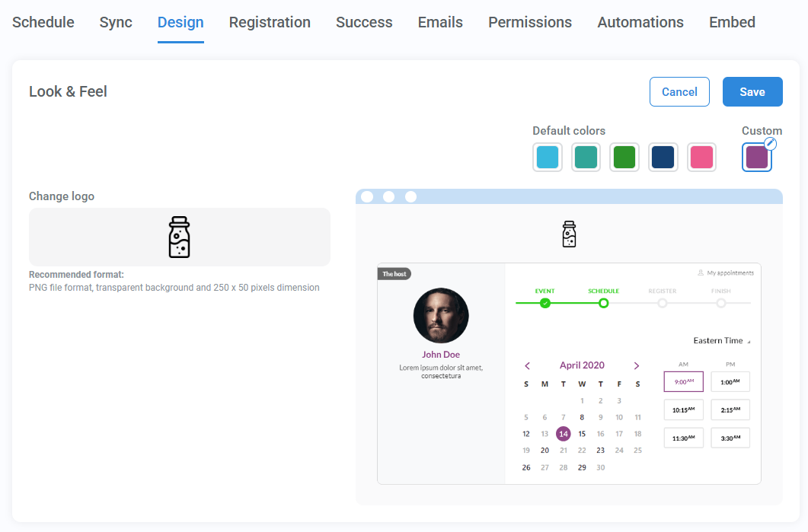
Task: Select the 2:15 PM time slot
Action: [x=730, y=409]
